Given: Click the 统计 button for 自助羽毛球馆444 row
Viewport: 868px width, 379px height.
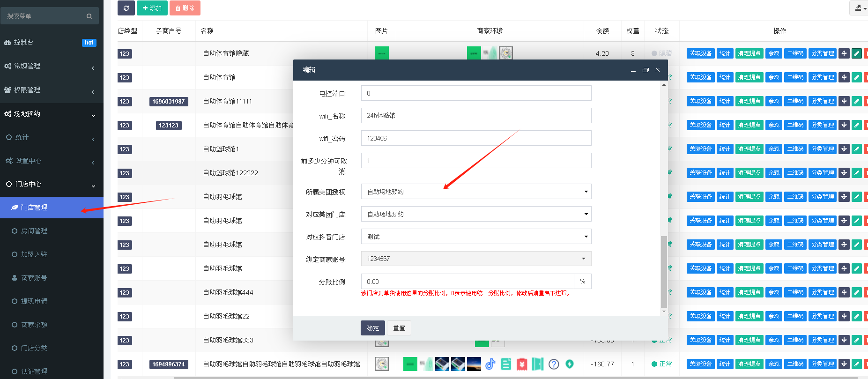Looking at the screenshot, I should 725,292.
